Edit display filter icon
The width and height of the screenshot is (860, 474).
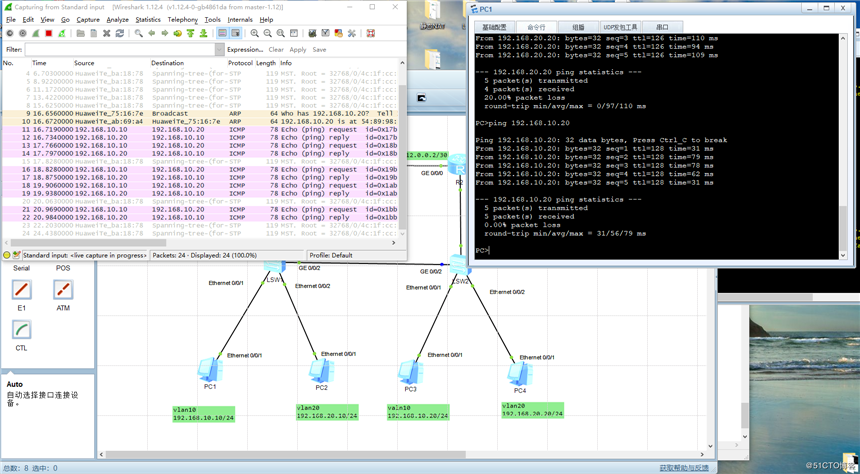[326, 33]
